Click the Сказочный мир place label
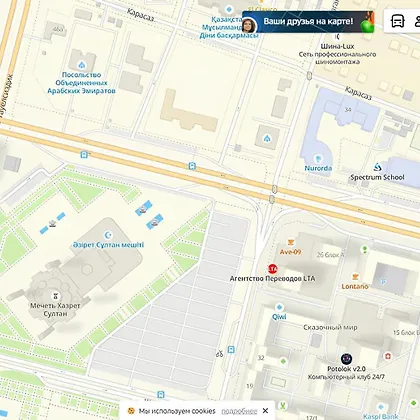This screenshot has height=420, width=420. pyautogui.click(x=330, y=327)
